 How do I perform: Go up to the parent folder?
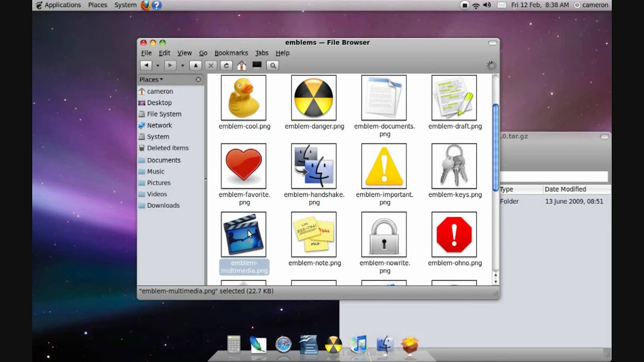pyautogui.click(x=195, y=65)
